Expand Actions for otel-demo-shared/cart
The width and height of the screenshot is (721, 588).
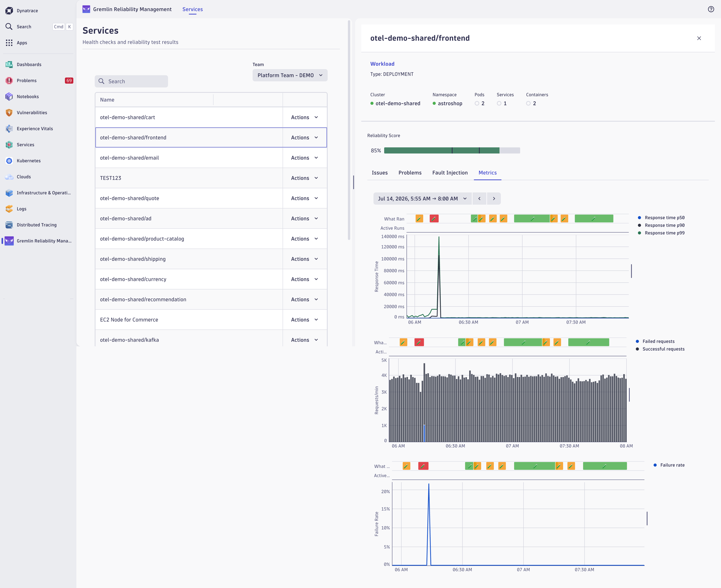pyautogui.click(x=305, y=117)
